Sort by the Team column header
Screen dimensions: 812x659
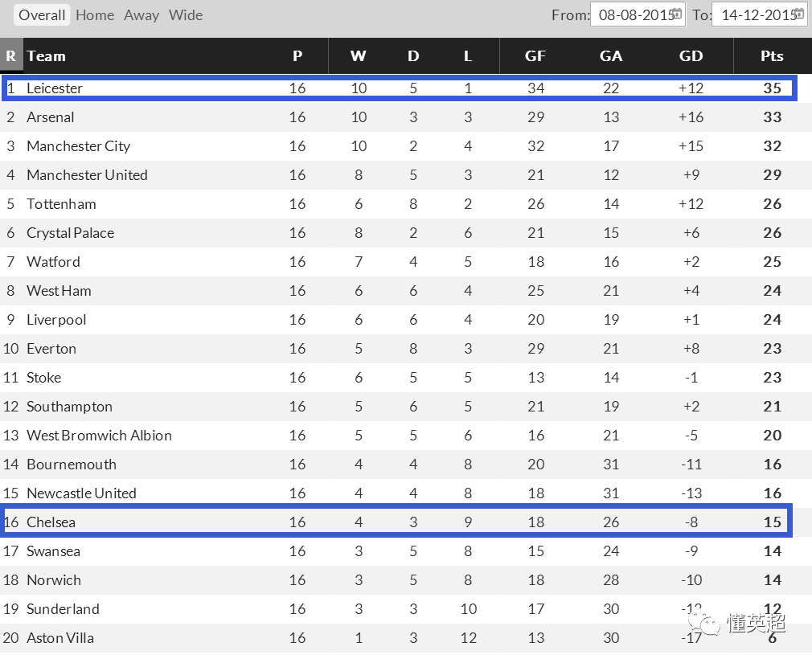coord(47,56)
